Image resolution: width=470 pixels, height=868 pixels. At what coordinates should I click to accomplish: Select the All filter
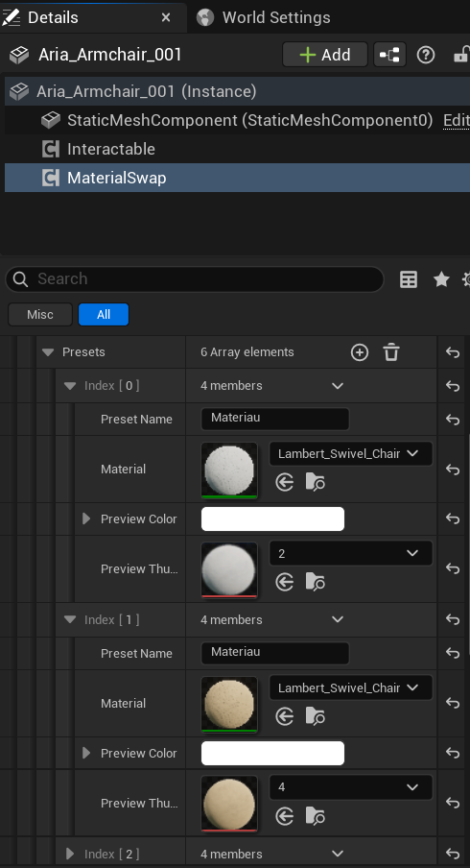[104, 314]
